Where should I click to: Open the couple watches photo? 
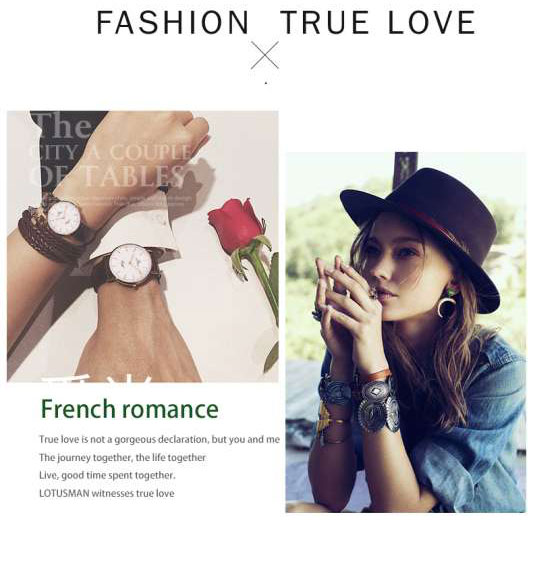tap(143, 246)
